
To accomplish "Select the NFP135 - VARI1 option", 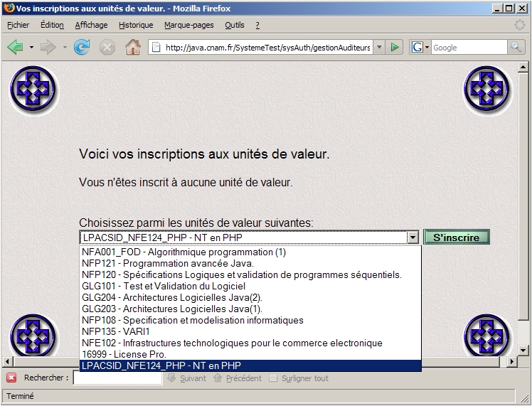I will pyautogui.click(x=250, y=331).
